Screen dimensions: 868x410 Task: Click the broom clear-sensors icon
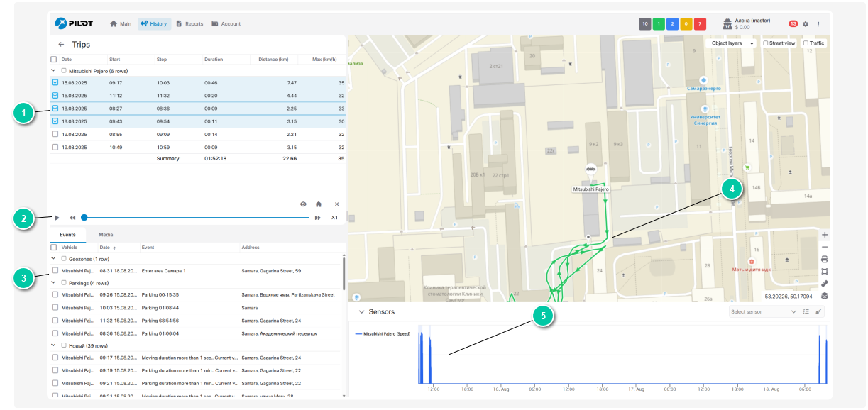(819, 311)
